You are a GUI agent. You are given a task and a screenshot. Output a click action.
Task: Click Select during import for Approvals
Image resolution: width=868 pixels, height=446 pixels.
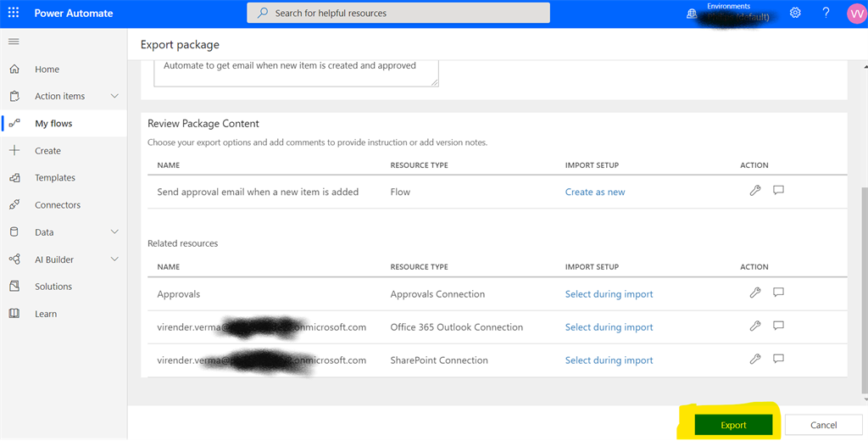click(x=609, y=294)
